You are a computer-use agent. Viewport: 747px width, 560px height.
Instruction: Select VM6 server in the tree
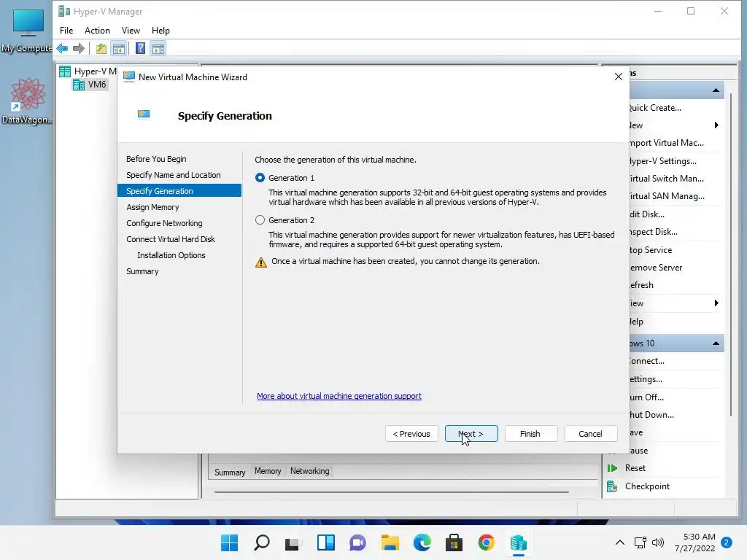pos(90,85)
